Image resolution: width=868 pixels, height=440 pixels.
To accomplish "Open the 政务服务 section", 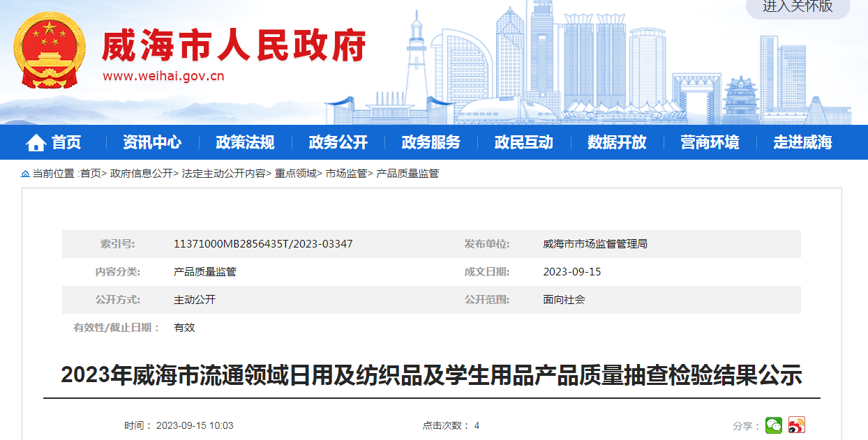I will click(431, 143).
